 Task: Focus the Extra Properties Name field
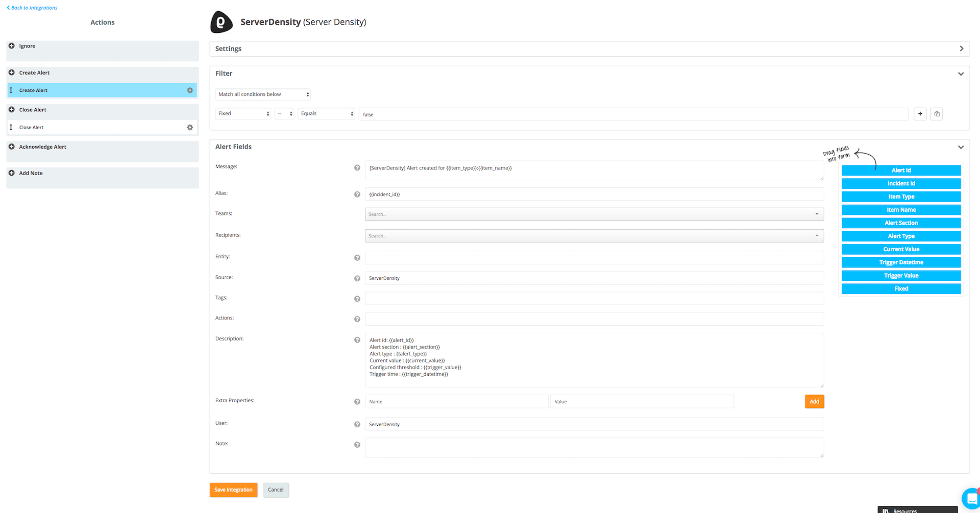click(457, 402)
